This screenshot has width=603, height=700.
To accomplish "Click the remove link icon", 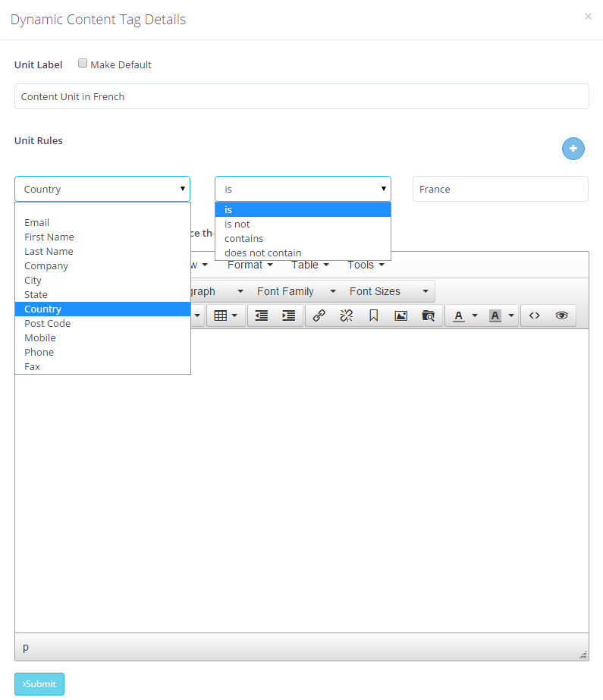I will pos(347,315).
